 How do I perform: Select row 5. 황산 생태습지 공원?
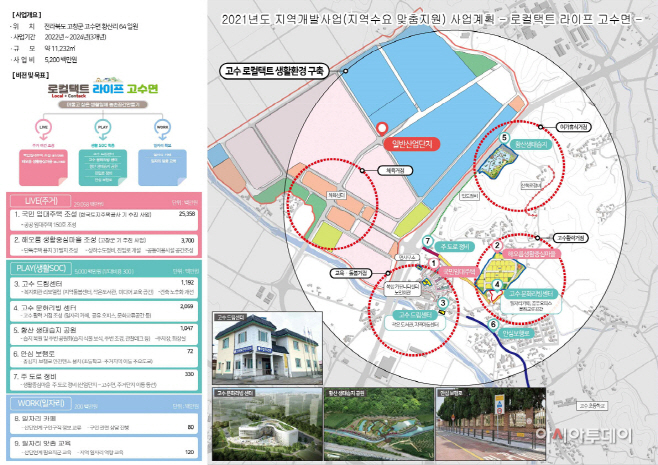click(x=104, y=334)
